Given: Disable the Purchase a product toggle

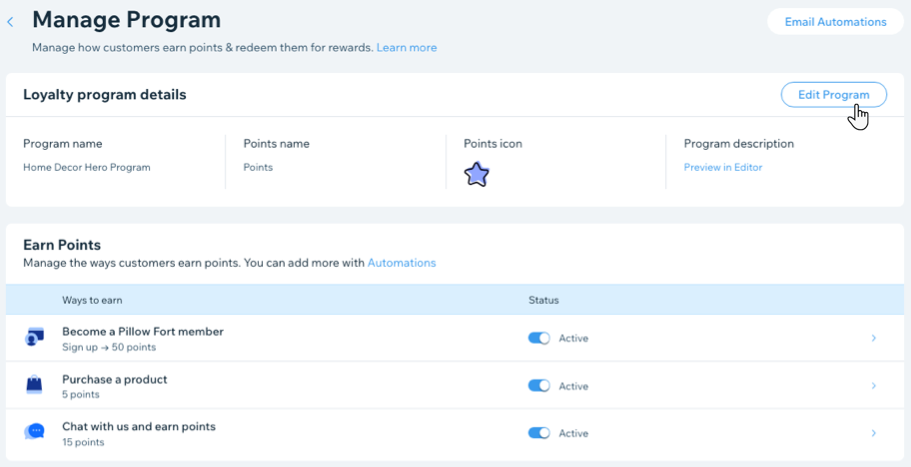Looking at the screenshot, I should pos(539,386).
